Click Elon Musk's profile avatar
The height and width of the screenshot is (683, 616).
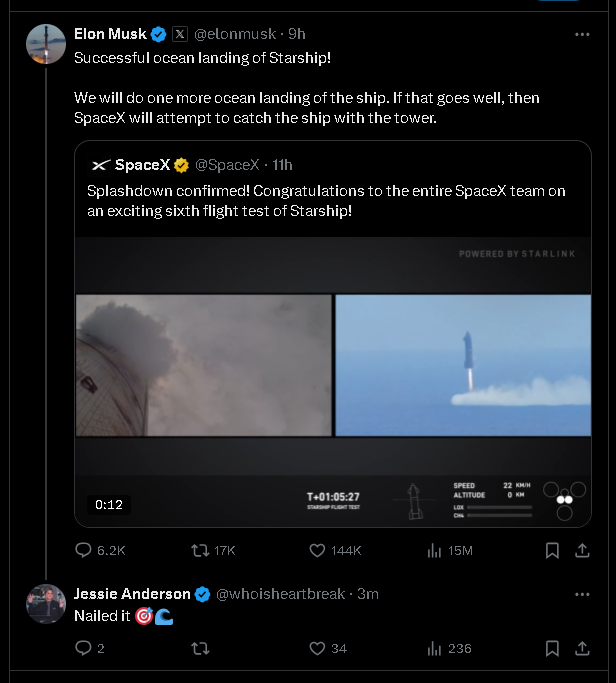click(46, 44)
